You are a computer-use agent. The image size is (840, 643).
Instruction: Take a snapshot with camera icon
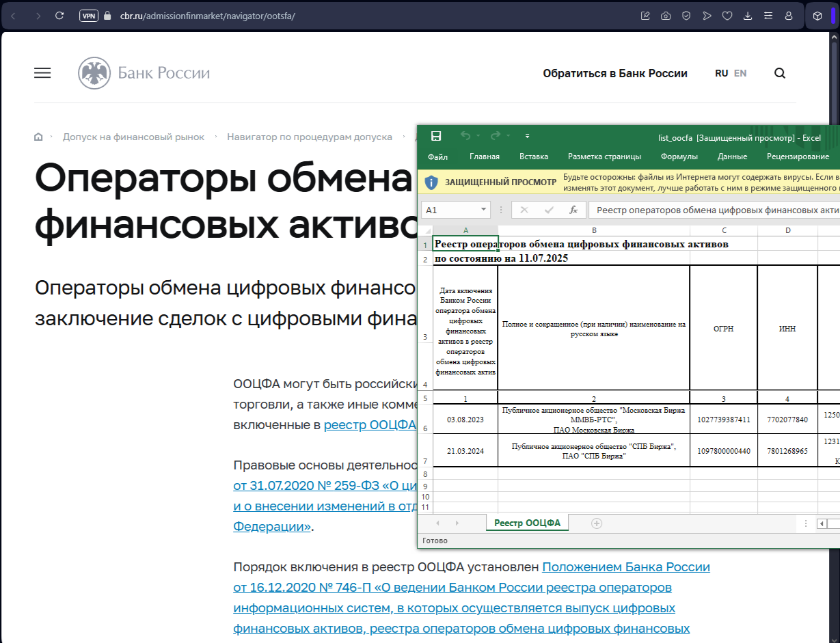pyautogui.click(x=666, y=16)
